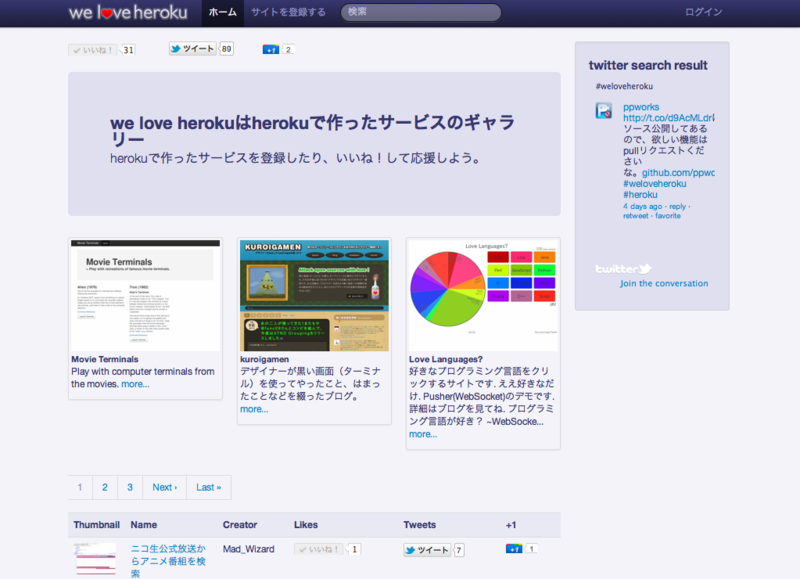Click the +1 icon in the bottom table row
The width and height of the screenshot is (800, 579).
[x=513, y=549]
